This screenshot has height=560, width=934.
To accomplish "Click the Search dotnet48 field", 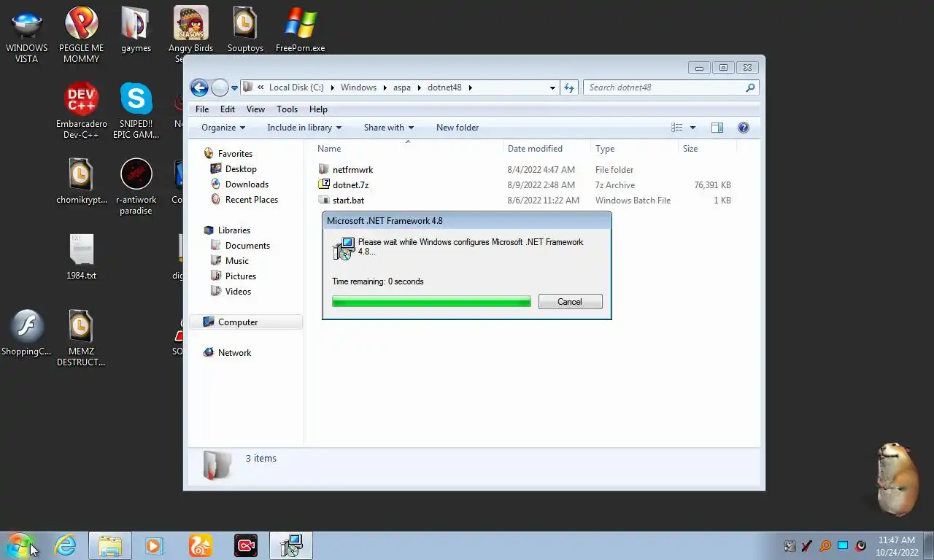I will pos(664,87).
